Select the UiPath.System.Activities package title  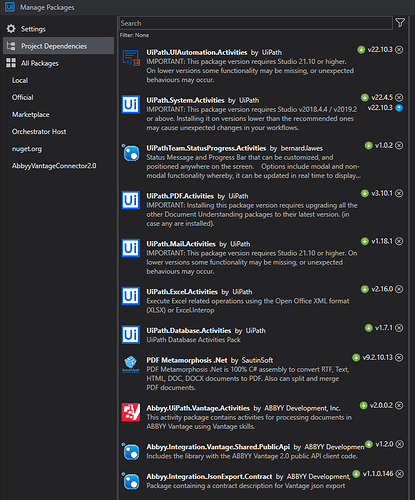pos(185,100)
